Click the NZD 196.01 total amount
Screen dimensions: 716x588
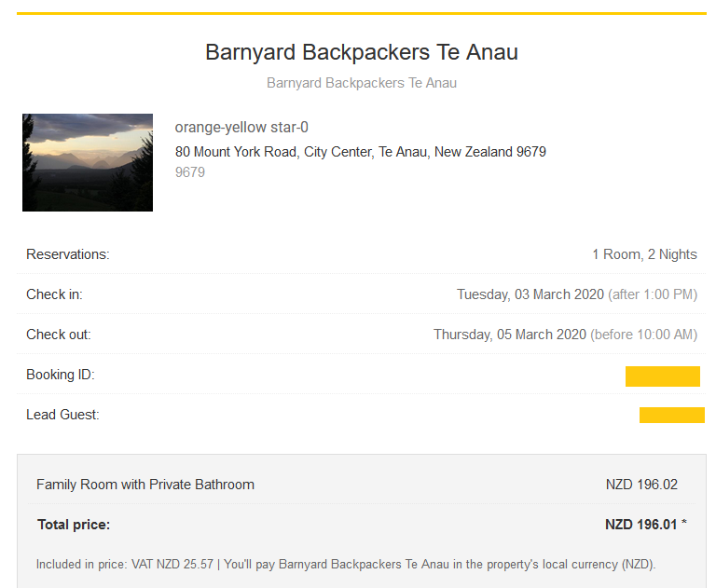641,525
